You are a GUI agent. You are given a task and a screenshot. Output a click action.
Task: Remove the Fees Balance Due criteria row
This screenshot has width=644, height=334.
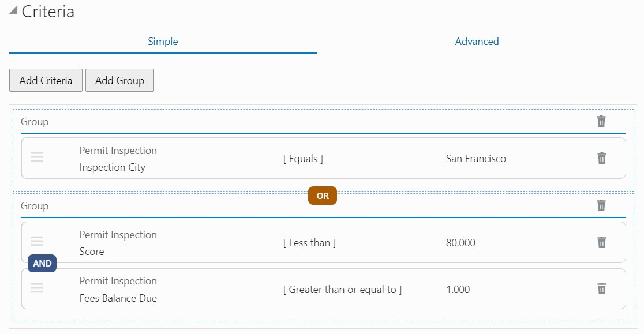(x=601, y=288)
